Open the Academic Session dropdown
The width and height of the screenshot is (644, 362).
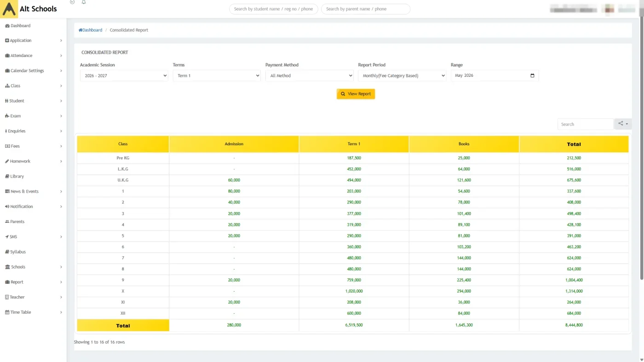coord(124,75)
